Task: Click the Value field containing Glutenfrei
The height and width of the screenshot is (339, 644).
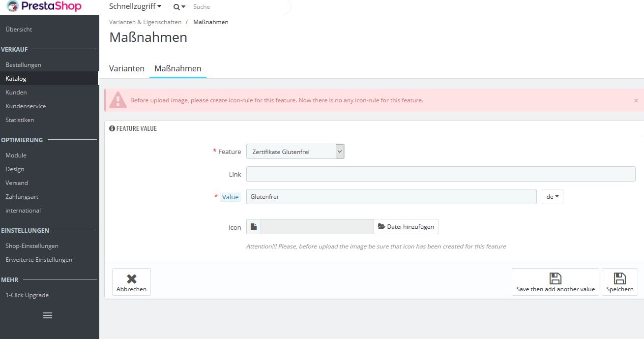Action: [x=391, y=197]
